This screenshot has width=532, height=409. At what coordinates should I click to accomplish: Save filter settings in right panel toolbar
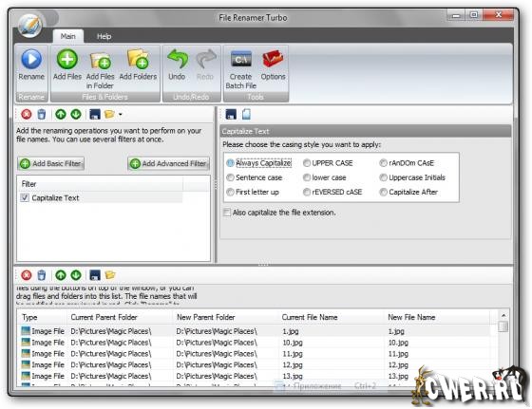[231, 114]
